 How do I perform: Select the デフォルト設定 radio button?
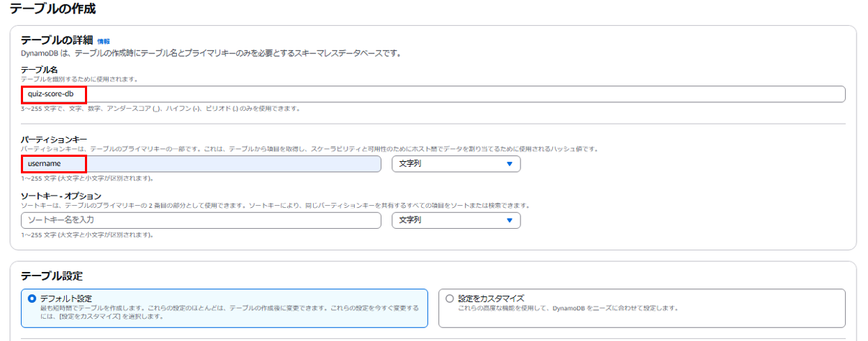pyautogui.click(x=32, y=298)
